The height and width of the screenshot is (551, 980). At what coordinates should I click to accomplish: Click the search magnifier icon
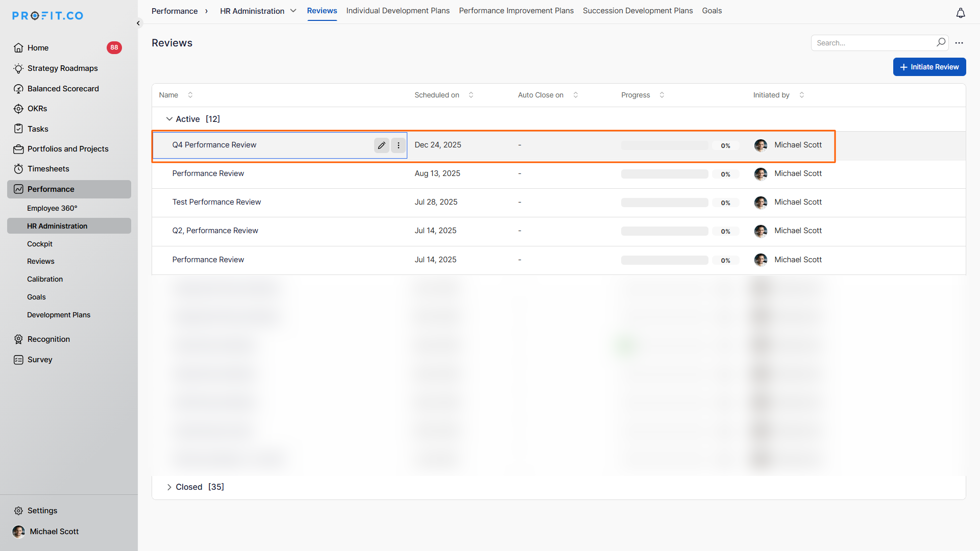click(x=941, y=42)
